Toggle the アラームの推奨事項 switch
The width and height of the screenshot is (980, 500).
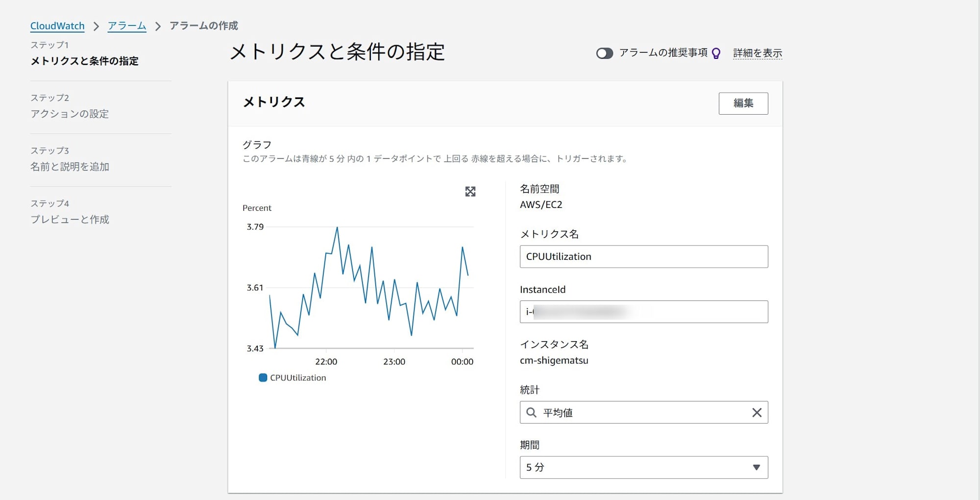point(604,53)
